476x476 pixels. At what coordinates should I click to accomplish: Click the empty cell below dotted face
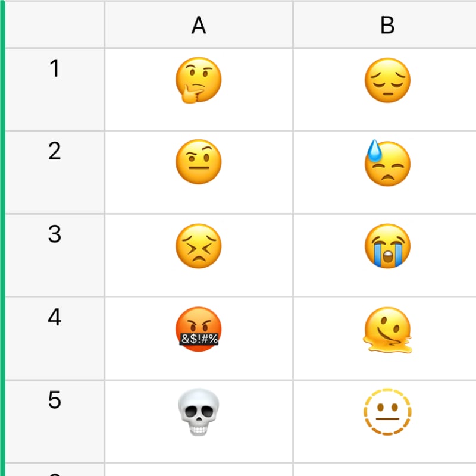point(387,470)
